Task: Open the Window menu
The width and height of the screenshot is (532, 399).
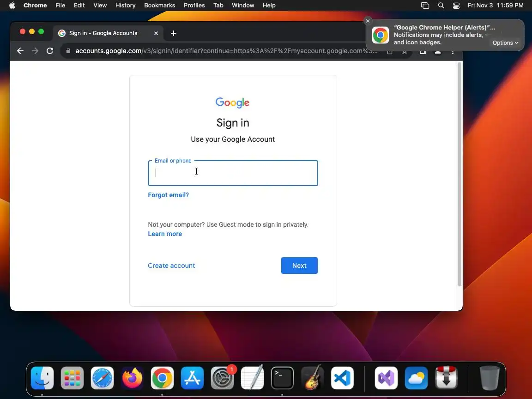Action: pos(243,6)
